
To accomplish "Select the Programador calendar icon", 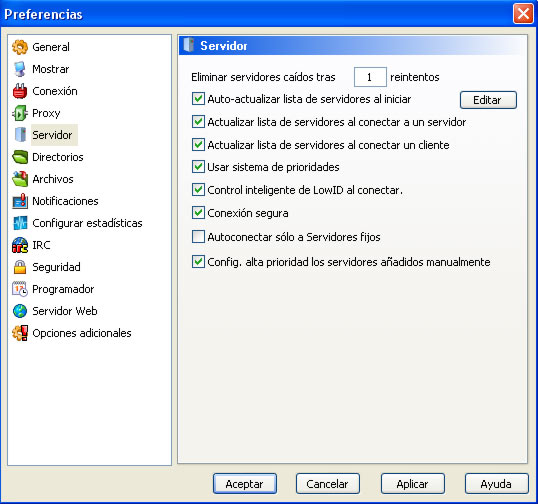I will 20,289.
